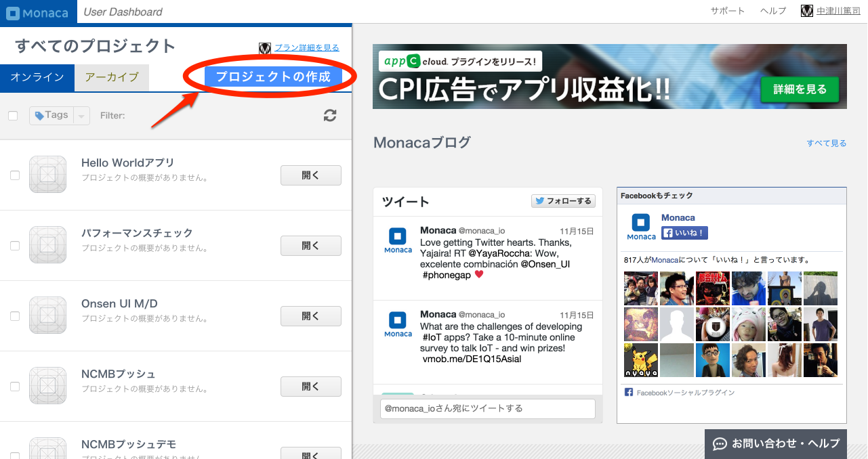868x459 pixels.
Task: Toggle the select-all projects checkbox
Action: coord(13,116)
